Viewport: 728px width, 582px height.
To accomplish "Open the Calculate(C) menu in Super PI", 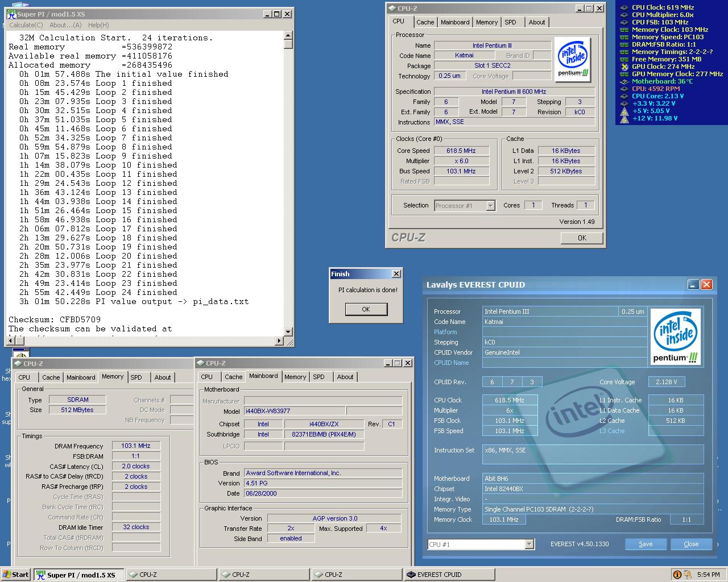I will coord(26,25).
